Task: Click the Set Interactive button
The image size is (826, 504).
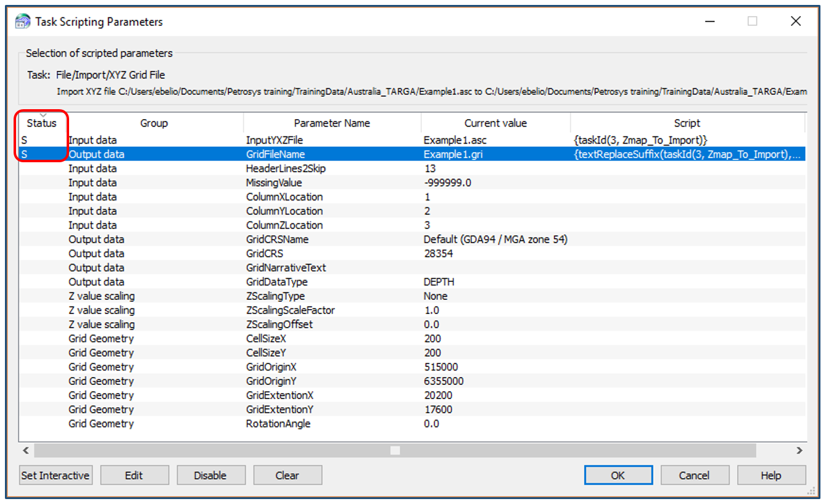Action: coord(56,475)
